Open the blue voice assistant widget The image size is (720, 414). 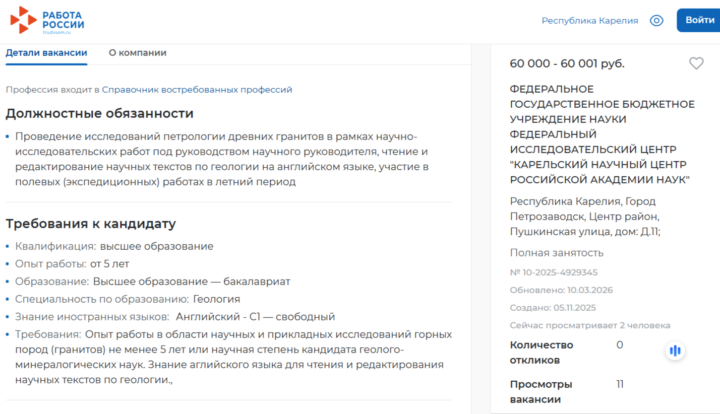point(676,350)
